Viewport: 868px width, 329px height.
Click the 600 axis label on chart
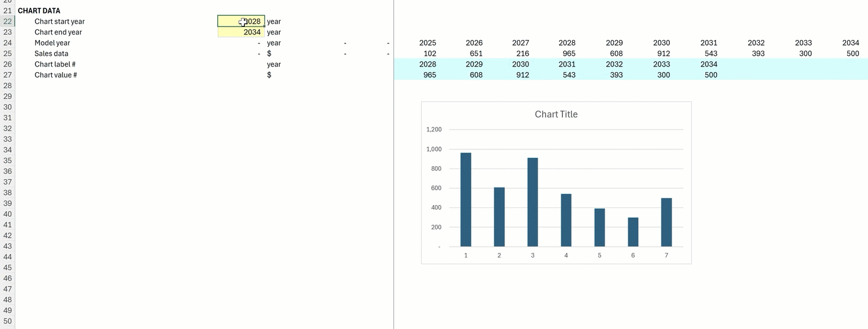click(436, 188)
